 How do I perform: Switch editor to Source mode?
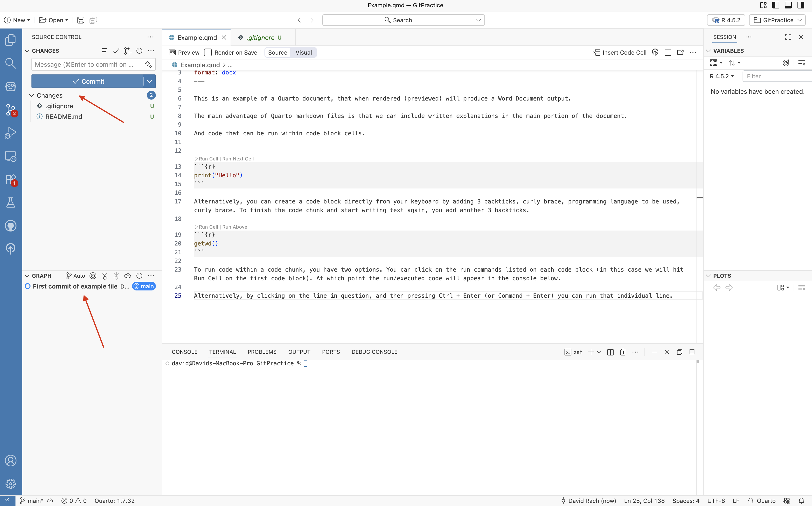click(x=277, y=52)
